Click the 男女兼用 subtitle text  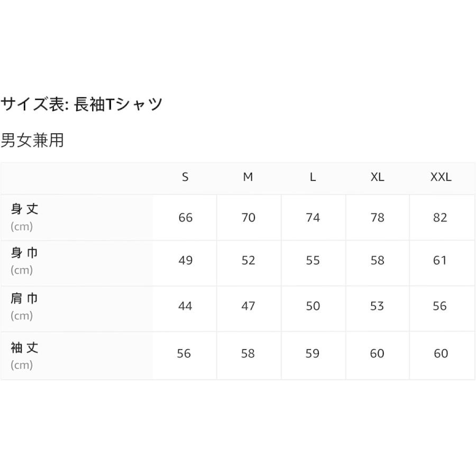32,141
